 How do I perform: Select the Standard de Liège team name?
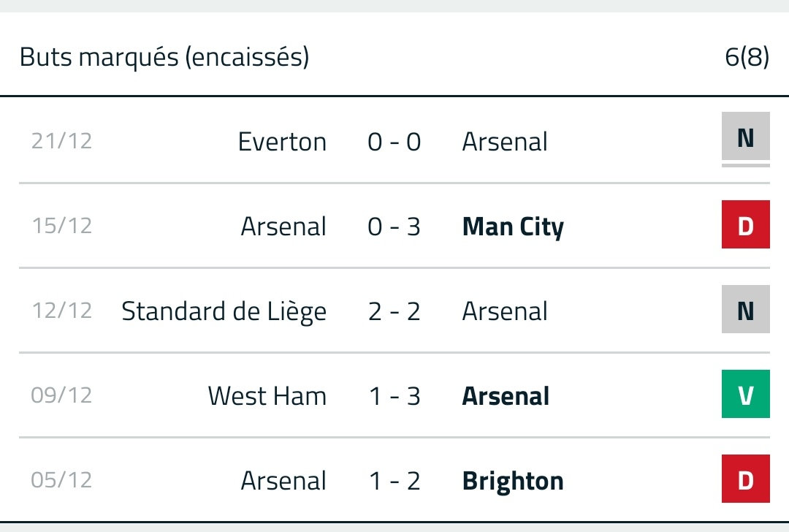[x=224, y=311]
